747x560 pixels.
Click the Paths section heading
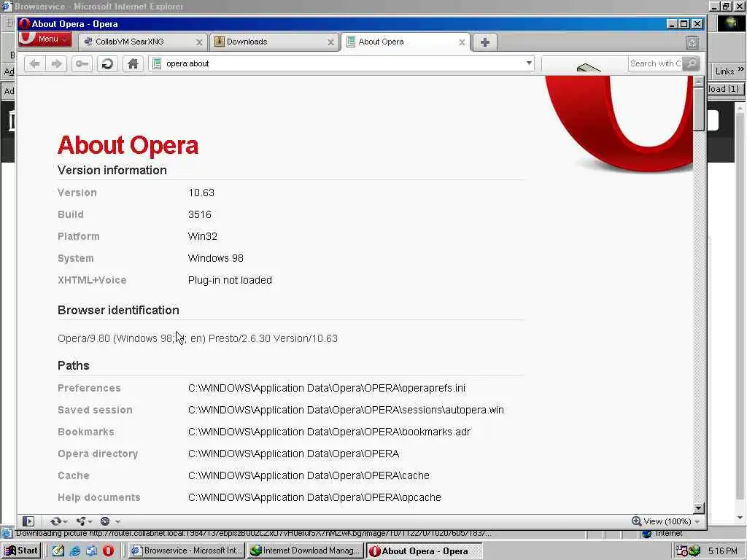point(74,366)
